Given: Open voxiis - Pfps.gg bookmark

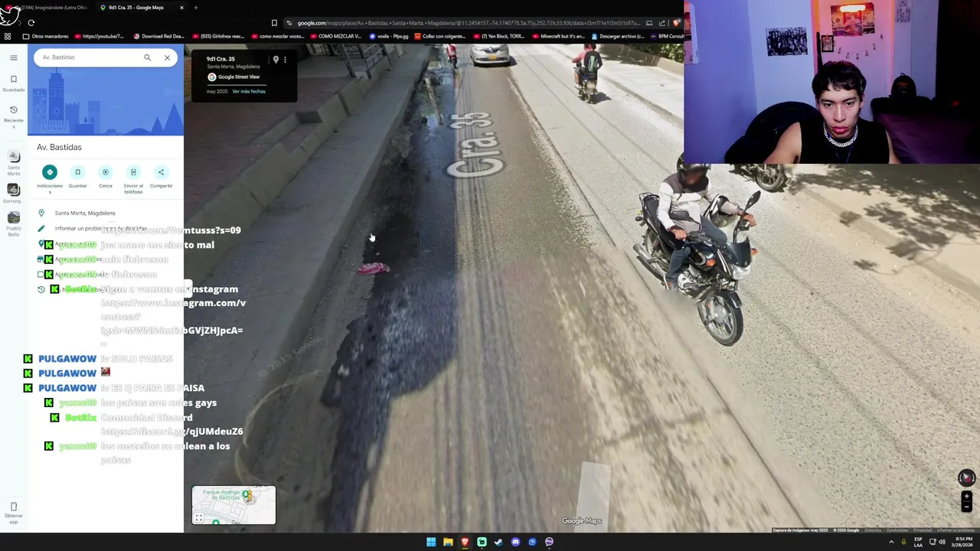Looking at the screenshot, I should pyautogui.click(x=389, y=36).
